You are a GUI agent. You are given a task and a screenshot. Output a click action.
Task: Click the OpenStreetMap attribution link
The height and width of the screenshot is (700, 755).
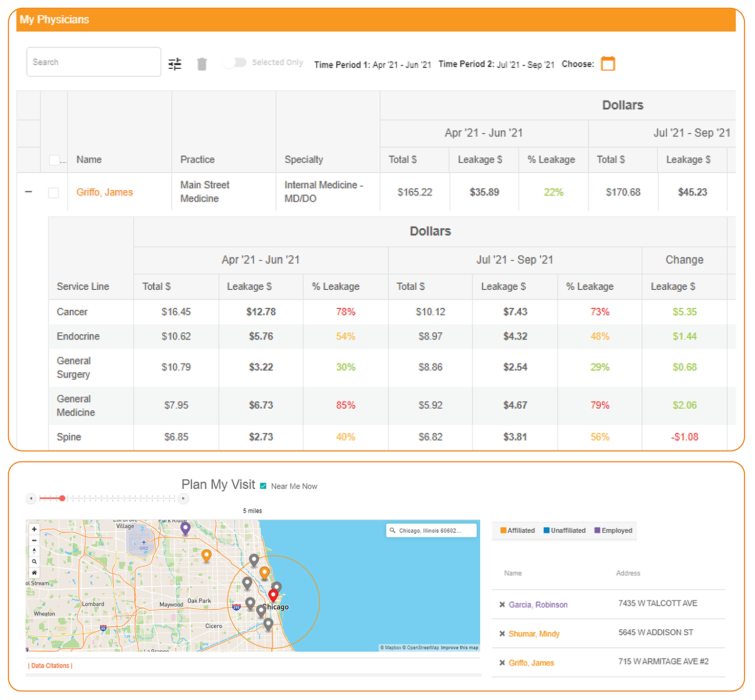coord(421,648)
